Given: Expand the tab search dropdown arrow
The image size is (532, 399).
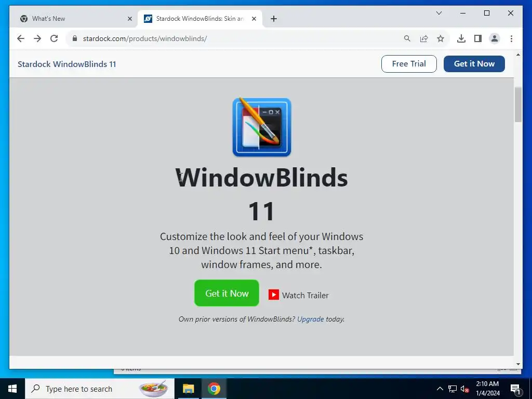Looking at the screenshot, I should pyautogui.click(x=438, y=13).
